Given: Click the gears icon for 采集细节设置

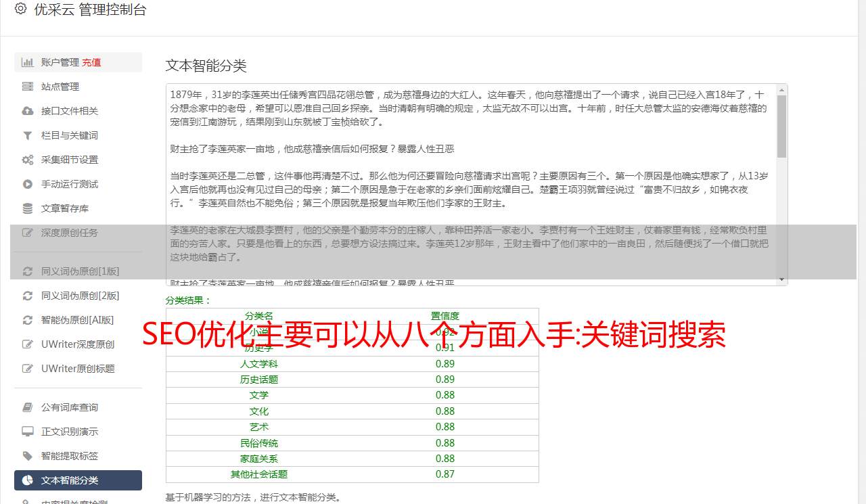Looking at the screenshot, I should (x=28, y=160).
